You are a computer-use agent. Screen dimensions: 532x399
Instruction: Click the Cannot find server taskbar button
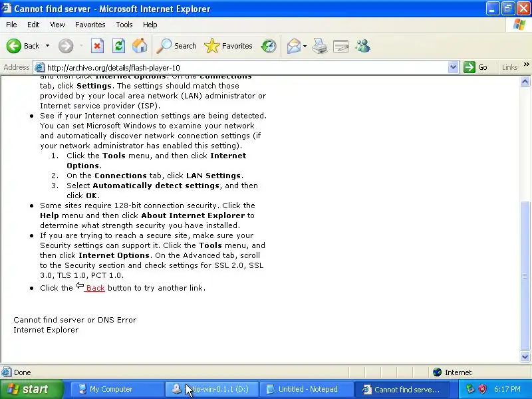pyautogui.click(x=402, y=389)
